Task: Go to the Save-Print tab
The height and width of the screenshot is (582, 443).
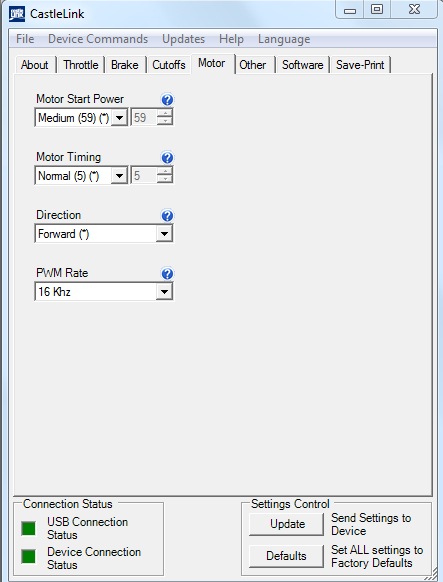Action: 360,65
